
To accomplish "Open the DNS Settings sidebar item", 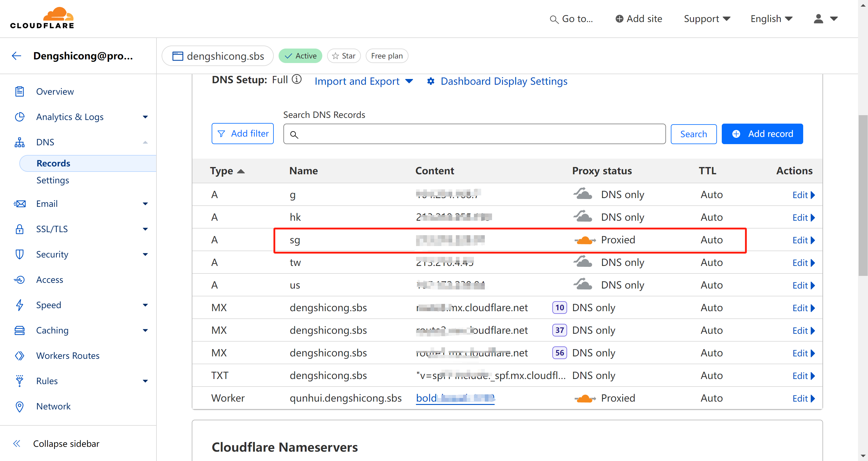I will click(x=52, y=180).
